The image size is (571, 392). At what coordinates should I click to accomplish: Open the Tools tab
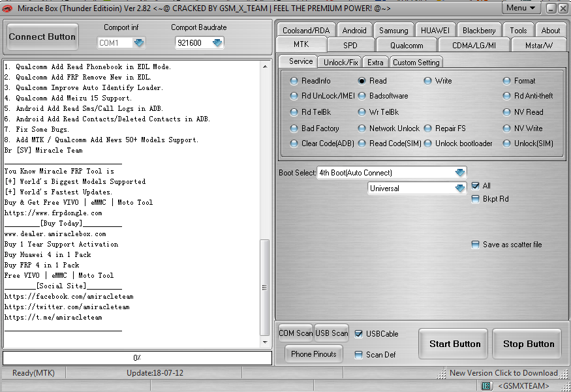point(518,30)
